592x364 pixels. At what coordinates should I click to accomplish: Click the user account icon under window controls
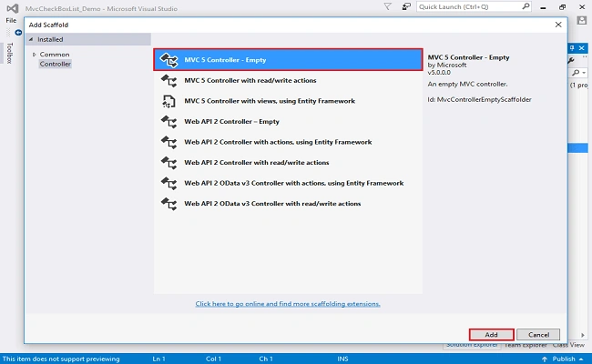click(x=582, y=20)
